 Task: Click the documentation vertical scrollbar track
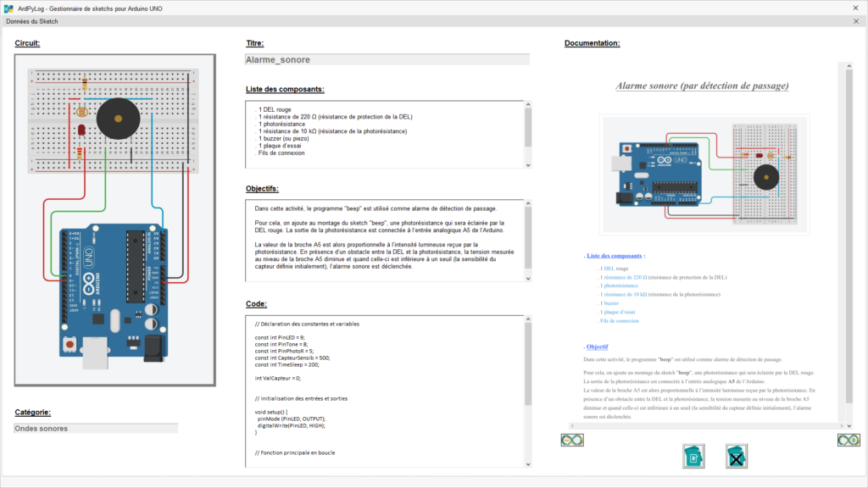click(843, 254)
